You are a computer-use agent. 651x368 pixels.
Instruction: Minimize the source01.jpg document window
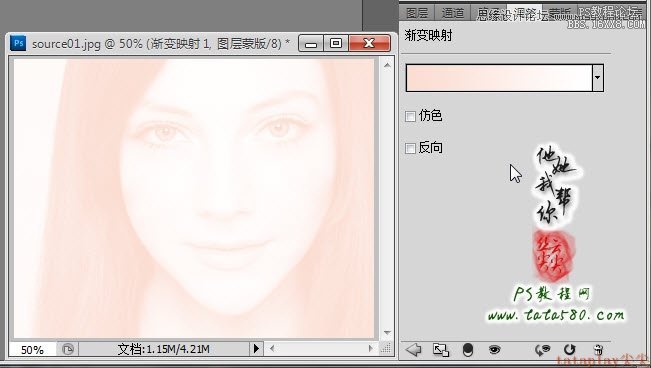[311, 43]
